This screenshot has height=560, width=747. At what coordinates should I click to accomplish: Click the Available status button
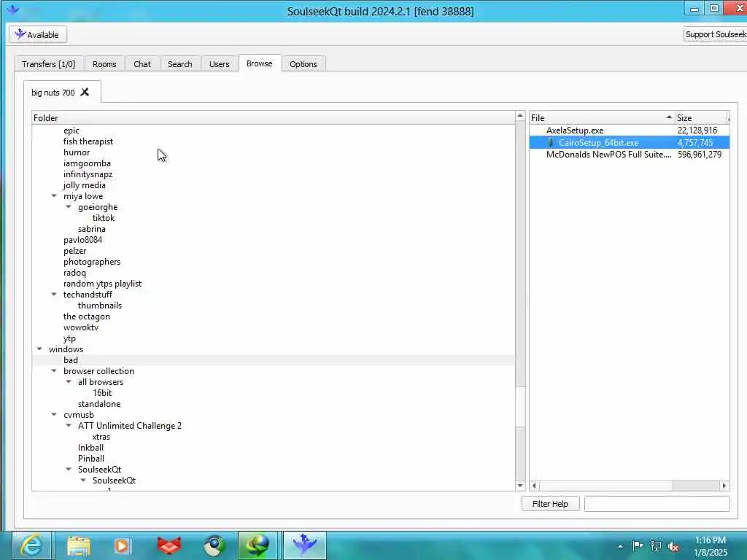[38, 34]
